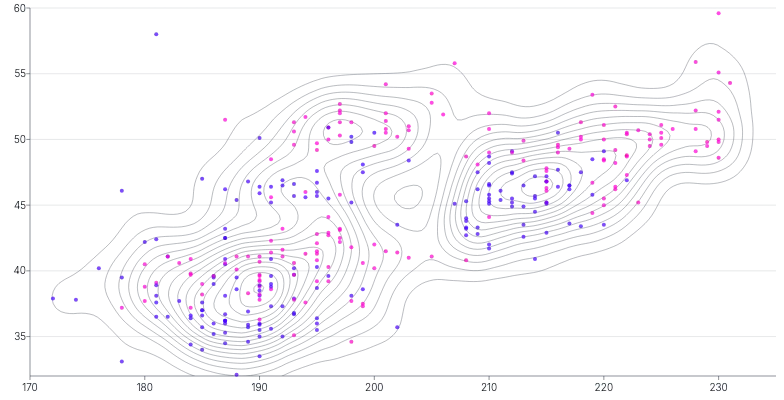This screenshot has height=400, width=784.
Task: Click the isolated blue point beside the 45 label
Action: click(x=122, y=190)
